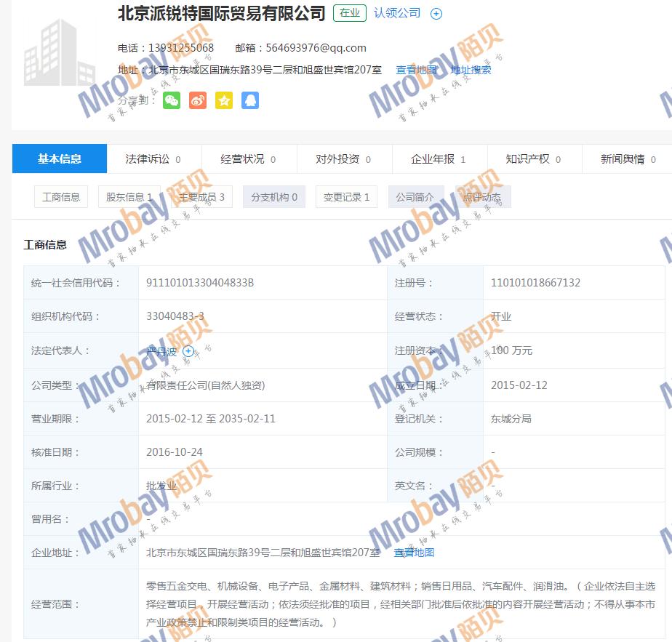Click 查看地图 link in header address
The width and height of the screenshot is (672, 642).
416,70
